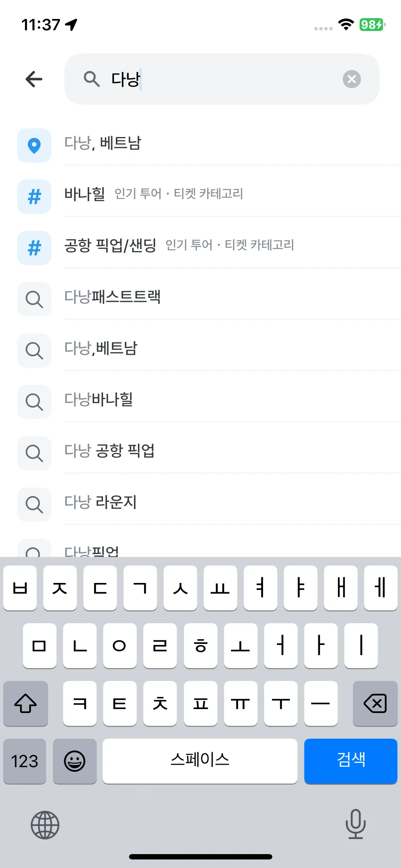This screenshot has height=868, width=401.
Task: Start dictation with microphone icon
Action: (355, 824)
